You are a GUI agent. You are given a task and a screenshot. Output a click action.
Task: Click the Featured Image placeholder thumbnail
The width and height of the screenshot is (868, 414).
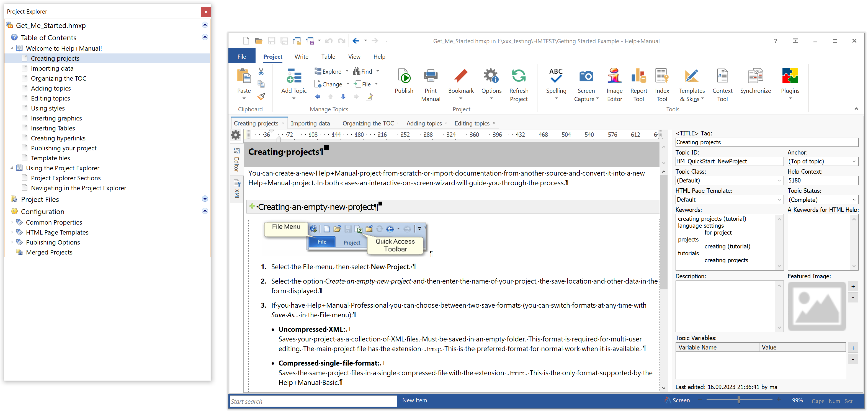tap(817, 306)
